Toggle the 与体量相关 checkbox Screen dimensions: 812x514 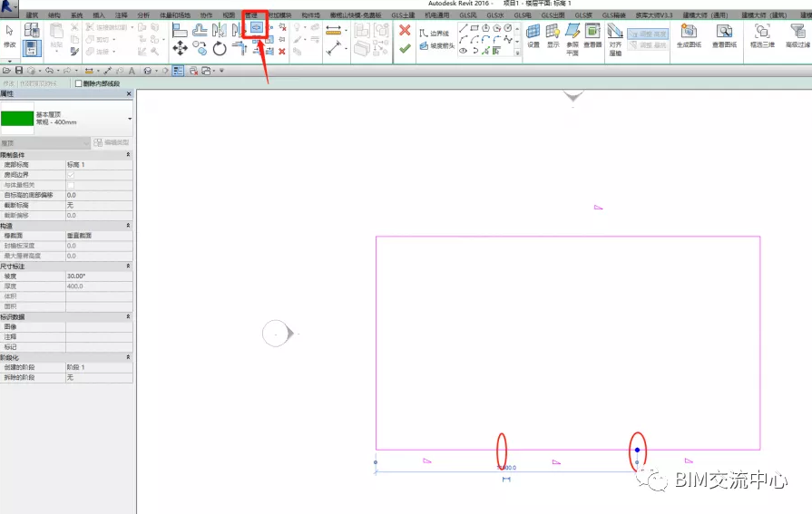tap(71, 185)
